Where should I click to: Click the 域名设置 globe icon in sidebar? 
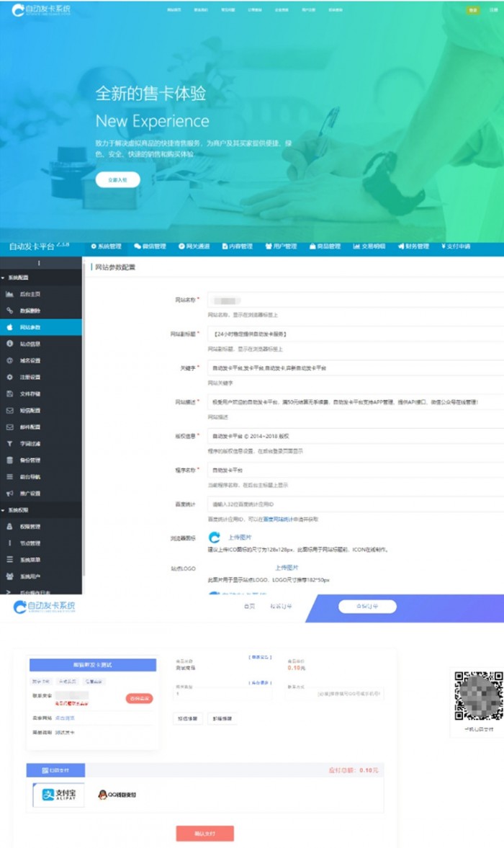pos(9,360)
